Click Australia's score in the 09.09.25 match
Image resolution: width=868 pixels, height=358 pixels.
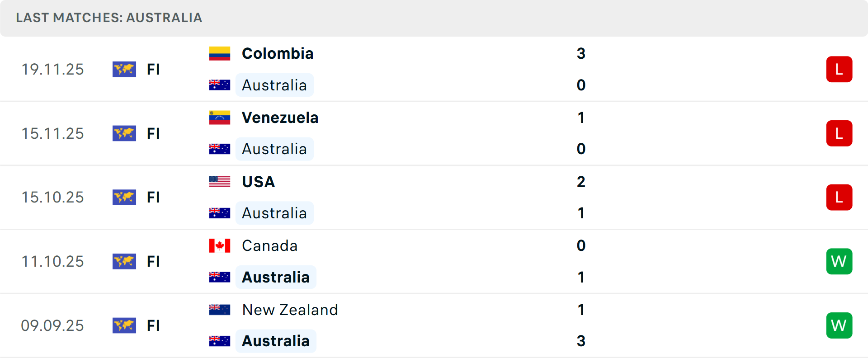(581, 341)
